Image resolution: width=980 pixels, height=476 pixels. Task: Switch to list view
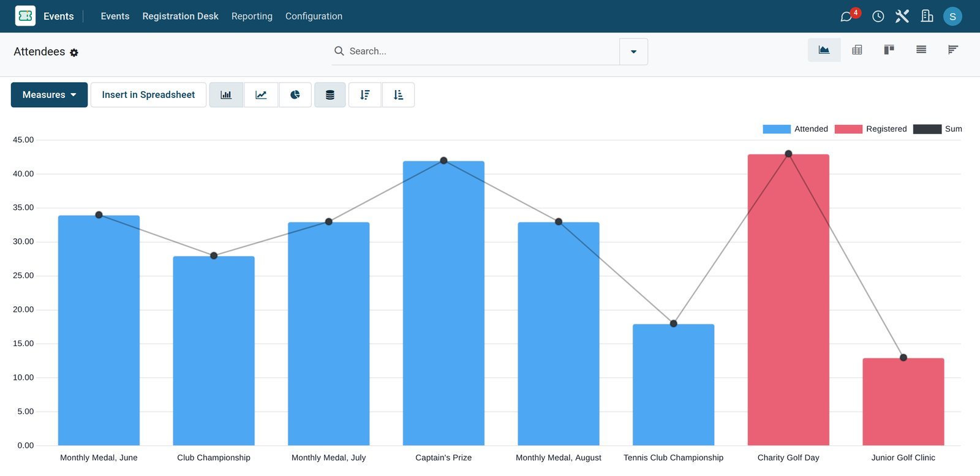point(921,50)
